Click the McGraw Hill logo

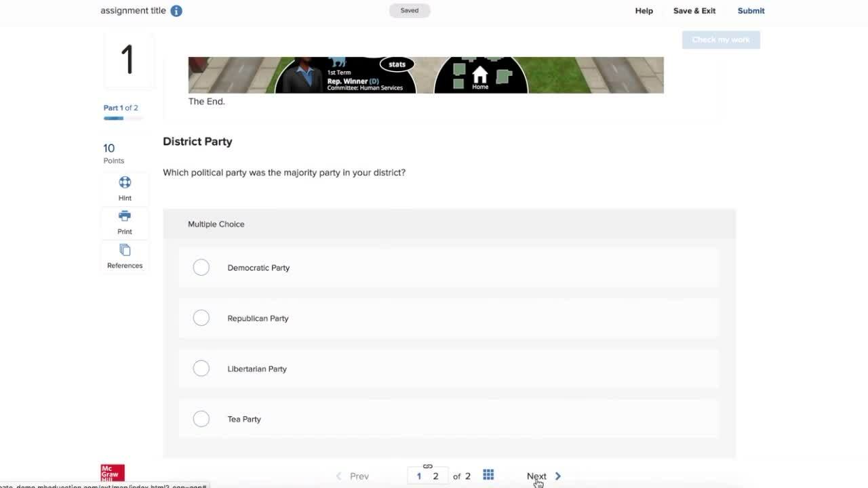coord(113,473)
